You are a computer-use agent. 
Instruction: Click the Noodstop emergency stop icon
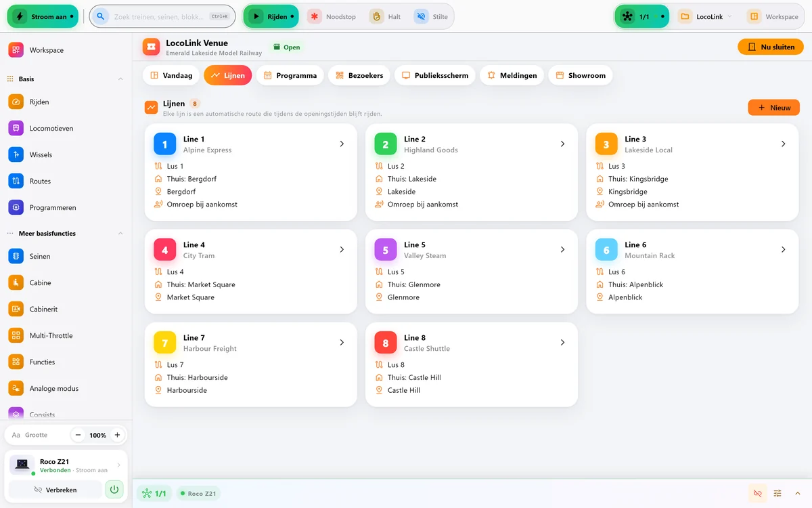click(314, 16)
